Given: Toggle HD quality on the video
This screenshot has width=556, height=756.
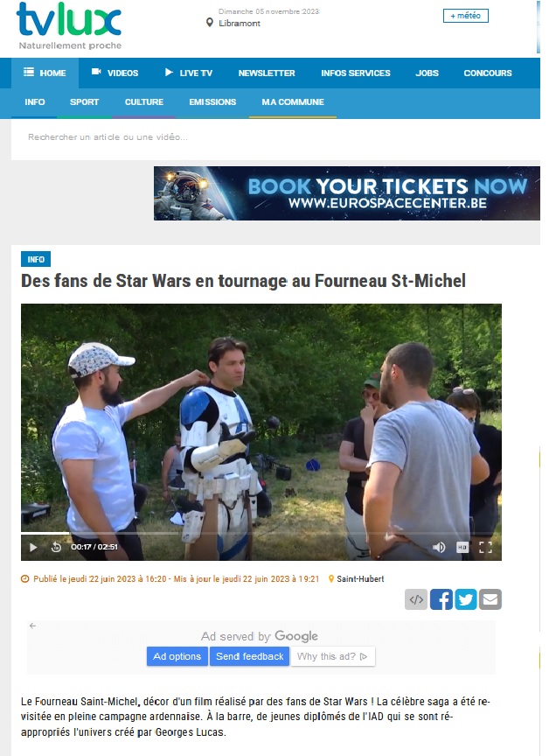Looking at the screenshot, I should pos(462,547).
